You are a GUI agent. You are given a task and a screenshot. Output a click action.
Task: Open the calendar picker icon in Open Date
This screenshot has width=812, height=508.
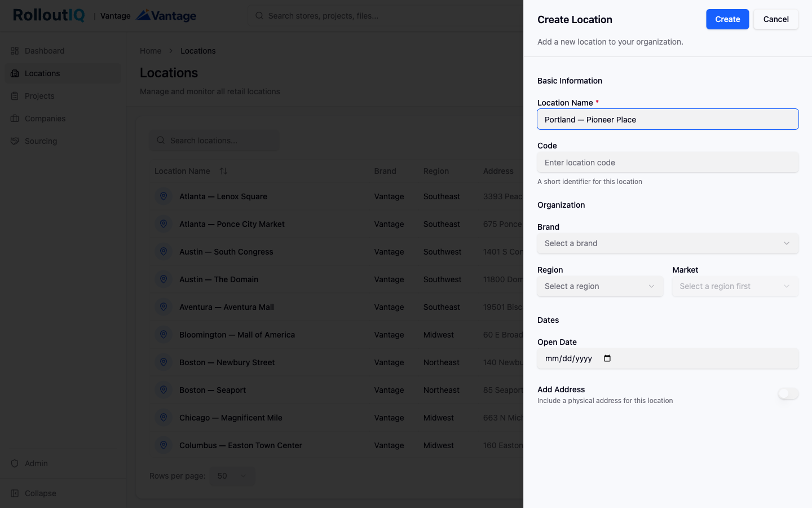click(x=607, y=358)
